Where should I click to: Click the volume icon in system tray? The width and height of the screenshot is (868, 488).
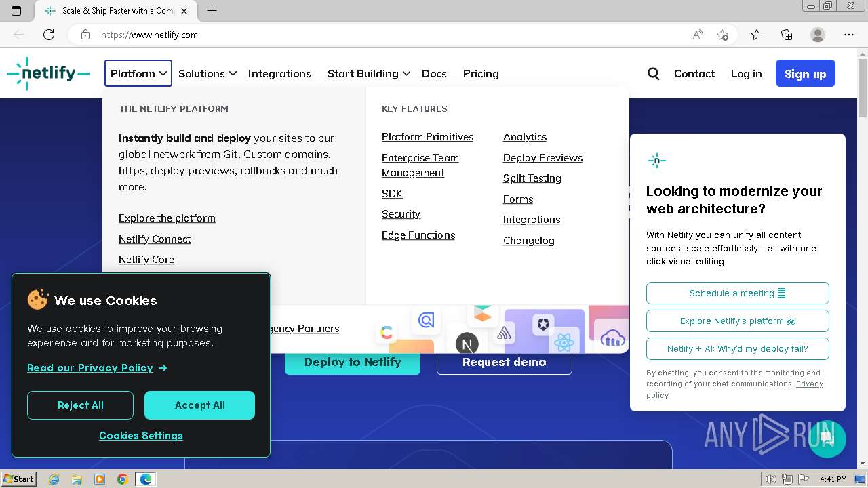click(x=771, y=479)
